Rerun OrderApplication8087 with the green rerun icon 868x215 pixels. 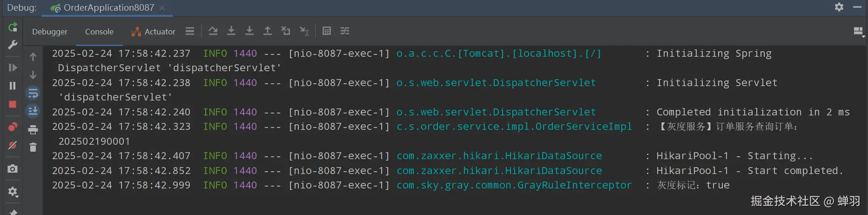click(13, 27)
